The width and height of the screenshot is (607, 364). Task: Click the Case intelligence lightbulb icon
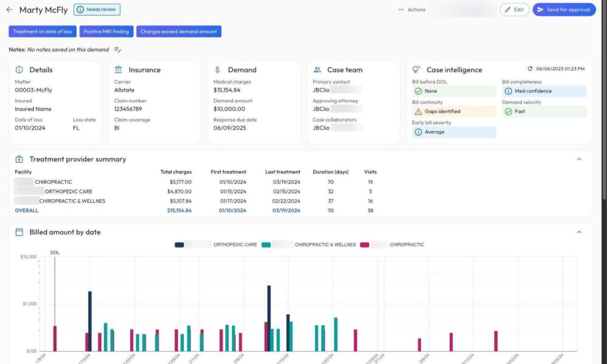(x=416, y=70)
